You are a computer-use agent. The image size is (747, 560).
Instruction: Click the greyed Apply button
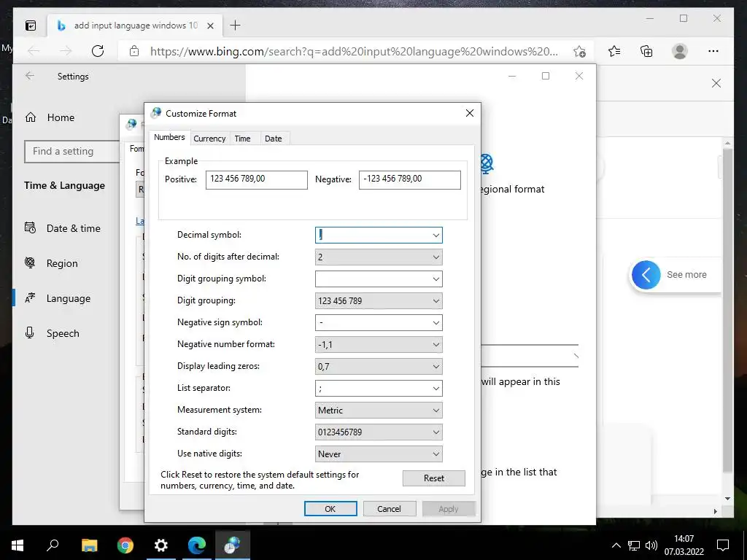(x=449, y=508)
